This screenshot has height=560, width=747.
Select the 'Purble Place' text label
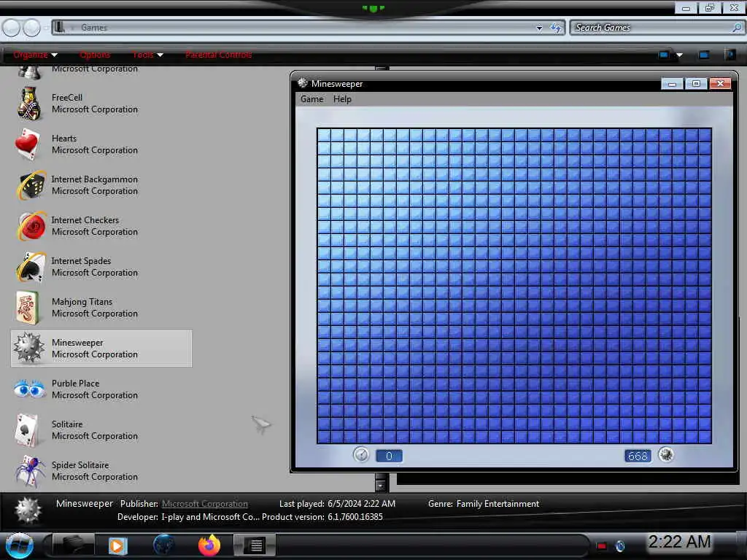pos(76,384)
